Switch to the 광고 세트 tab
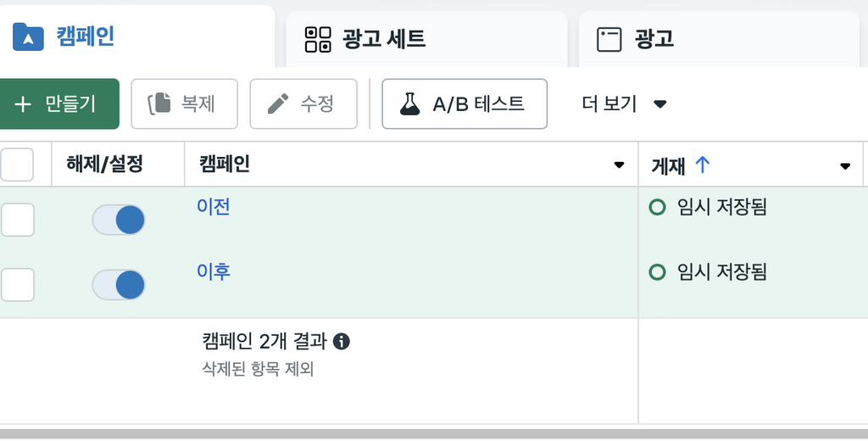 427,39
